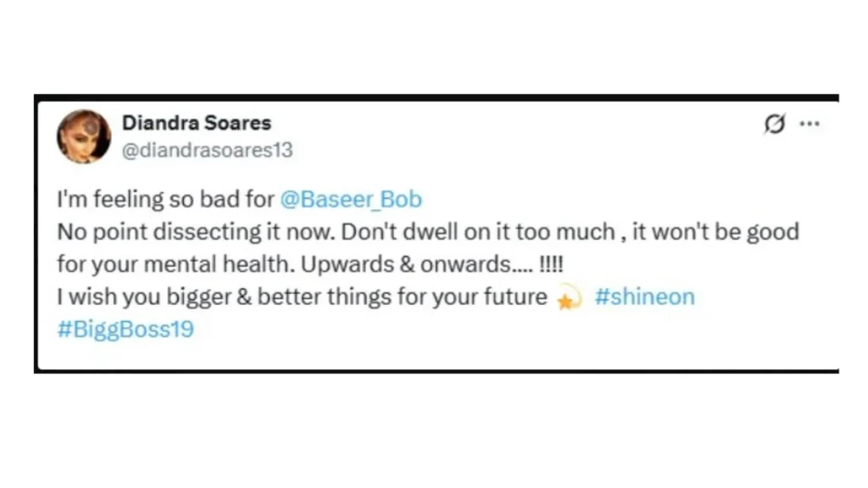Click empty space between name and Grok icon

(x=509, y=125)
